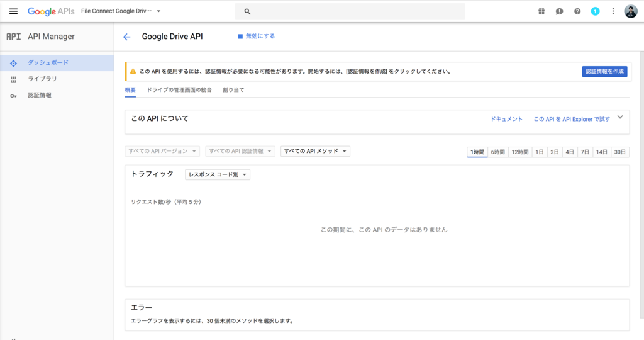Select ダッシュボード in the sidebar

57,63
